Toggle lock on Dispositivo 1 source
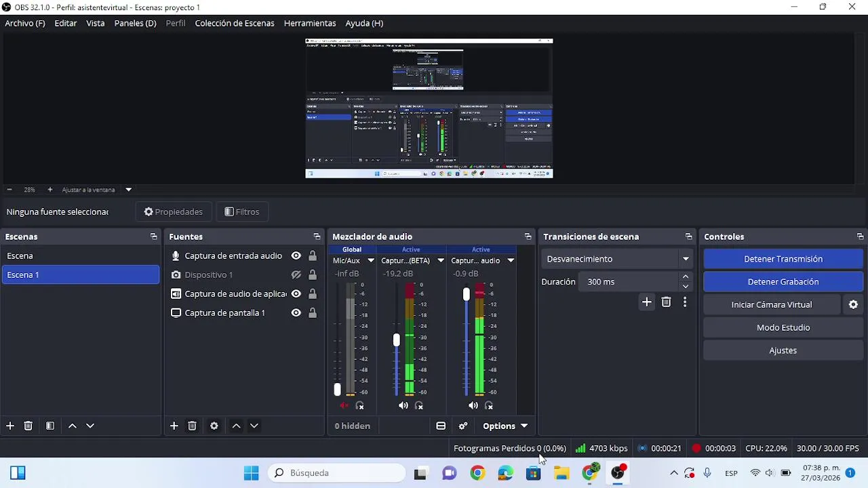This screenshot has height=488, width=868. click(x=313, y=274)
